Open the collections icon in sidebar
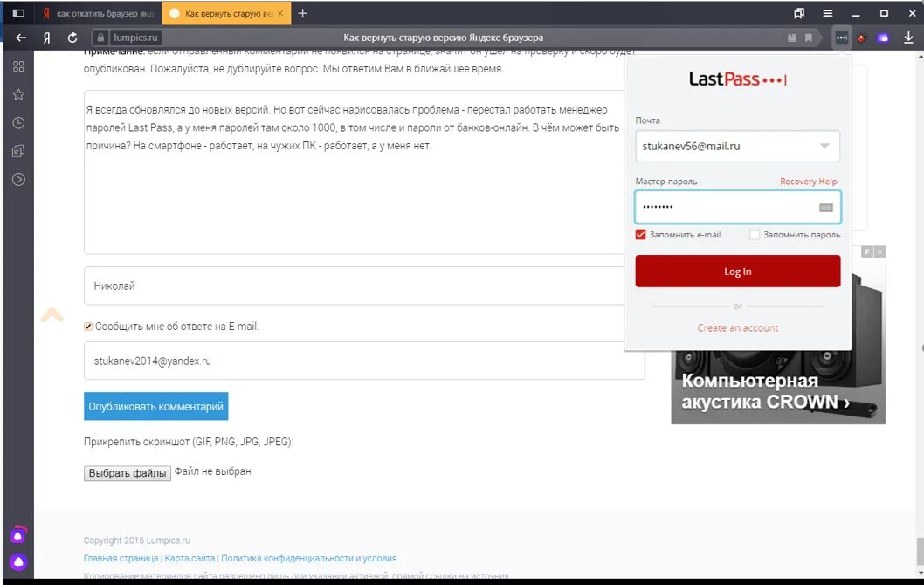This screenshot has width=924, height=585. [x=18, y=151]
